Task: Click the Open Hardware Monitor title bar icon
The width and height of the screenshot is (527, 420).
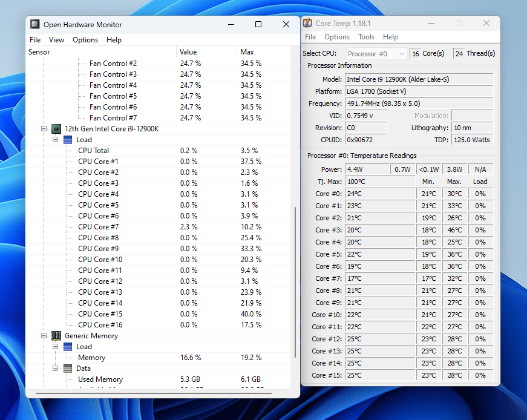Action: [34, 24]
